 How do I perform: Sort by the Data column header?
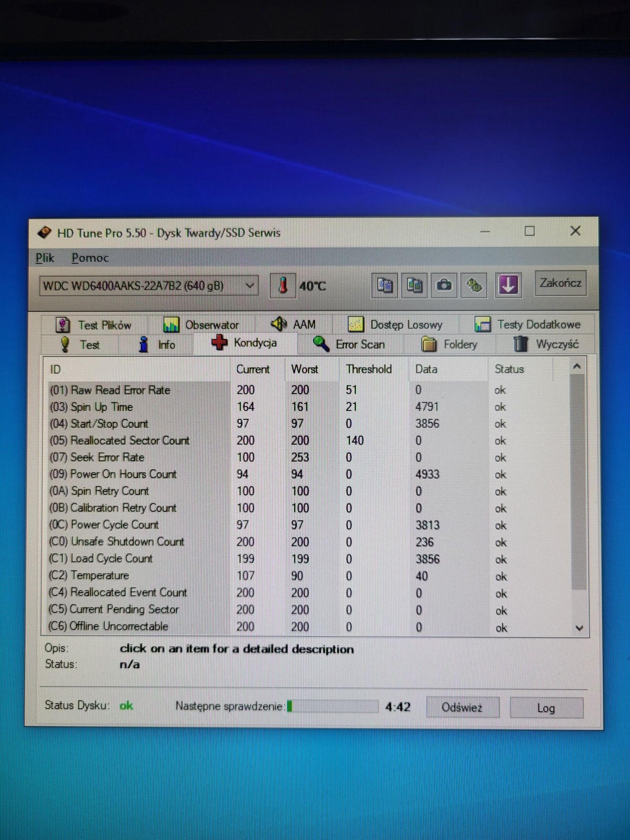[448, 369]
